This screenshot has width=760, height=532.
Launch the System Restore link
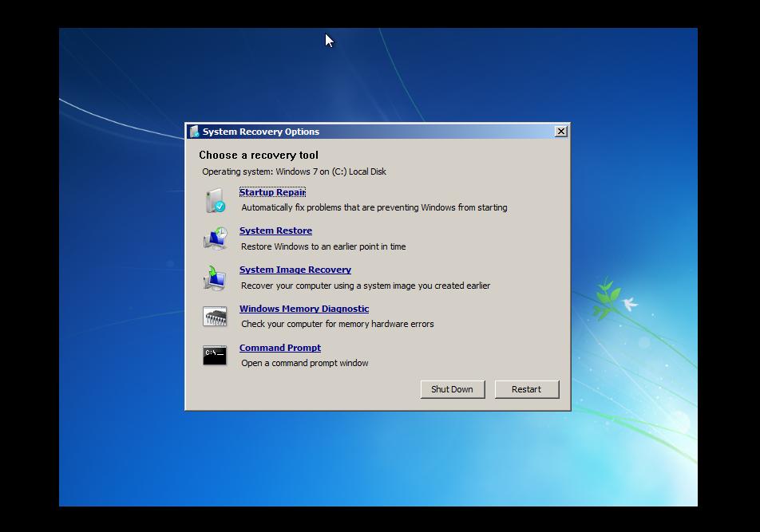click(x=275, y=231)
